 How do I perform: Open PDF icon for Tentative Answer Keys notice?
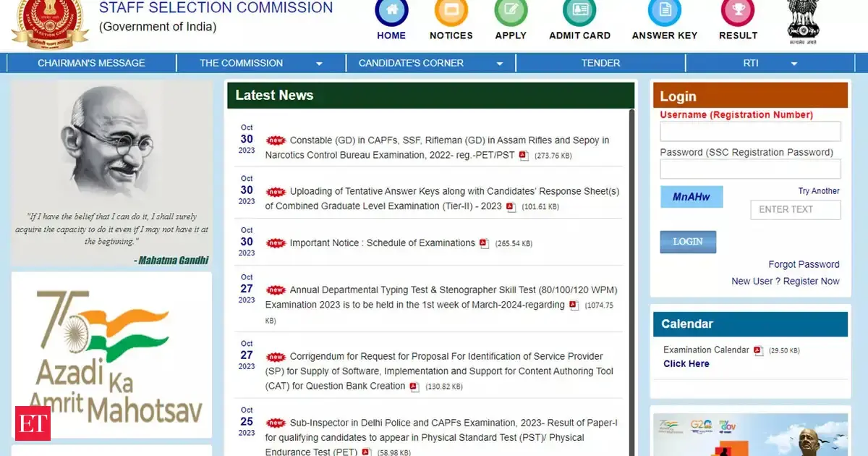tap(511, 207)
